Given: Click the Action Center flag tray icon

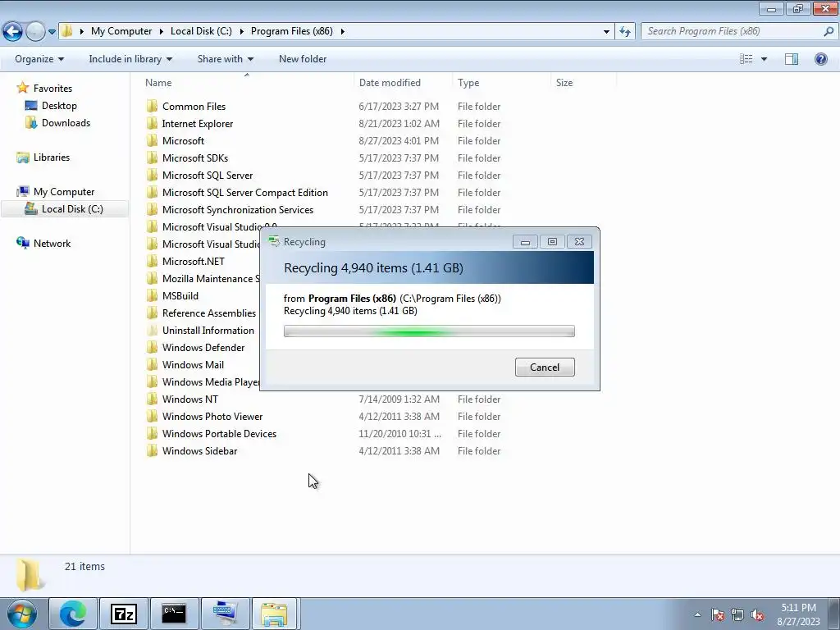Looking at the screenshot, I should point(718,614).
